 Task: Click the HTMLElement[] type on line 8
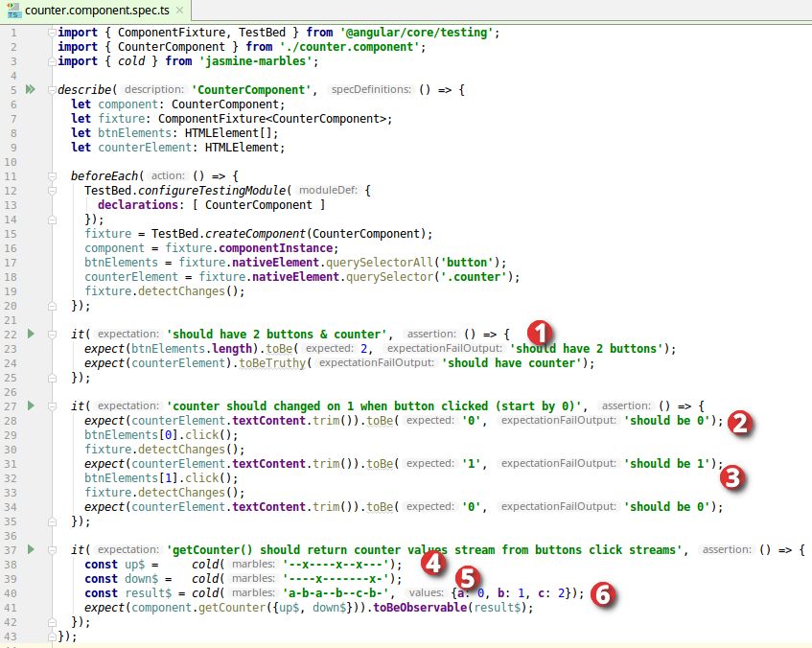point(228,133)
